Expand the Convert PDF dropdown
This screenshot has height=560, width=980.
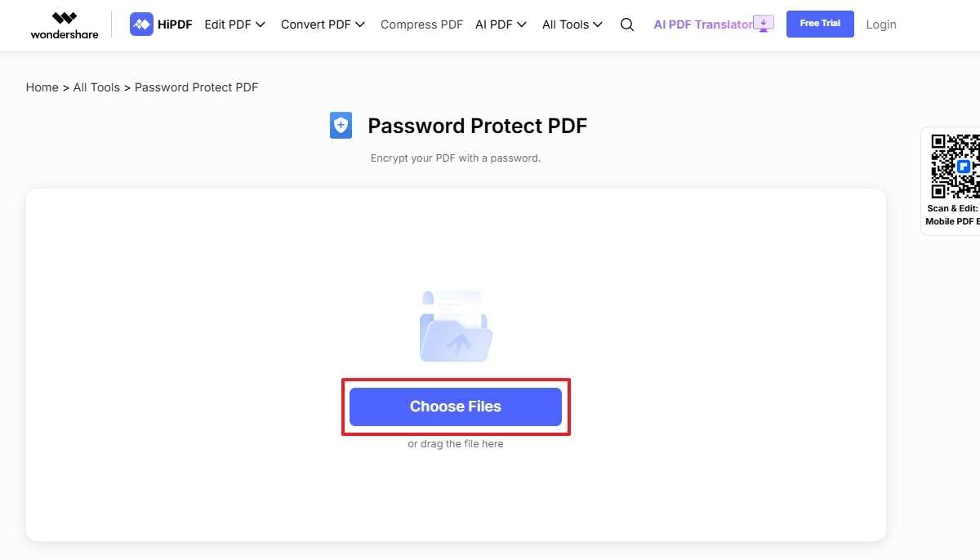(323, 24)
